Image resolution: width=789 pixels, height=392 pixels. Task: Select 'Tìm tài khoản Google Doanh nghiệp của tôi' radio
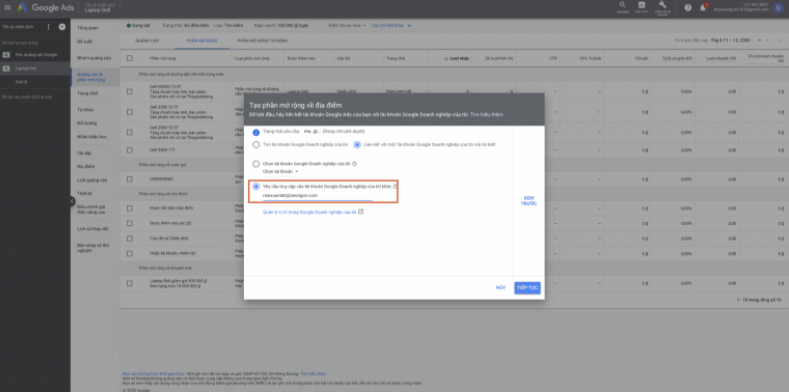pos(256,144)
